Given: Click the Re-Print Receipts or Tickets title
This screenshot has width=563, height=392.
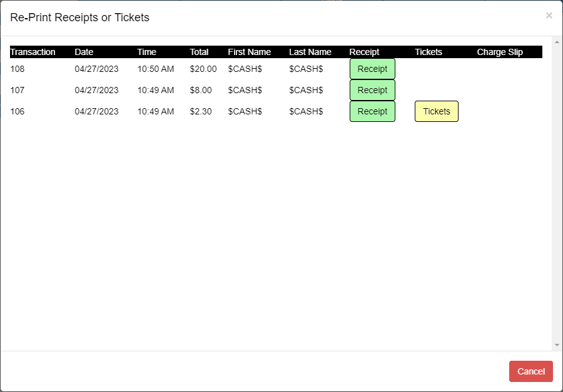Looking at the screenshot, I should 79,18.
